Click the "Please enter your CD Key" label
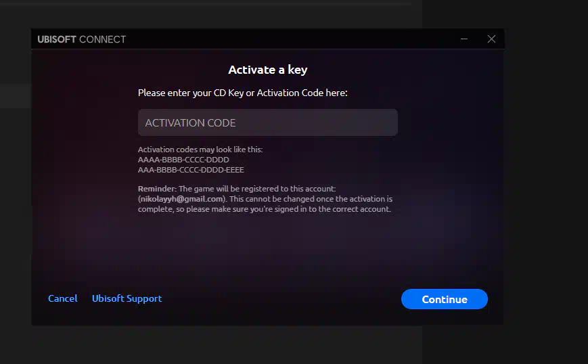588x364 pixels. tap(242, 93)
